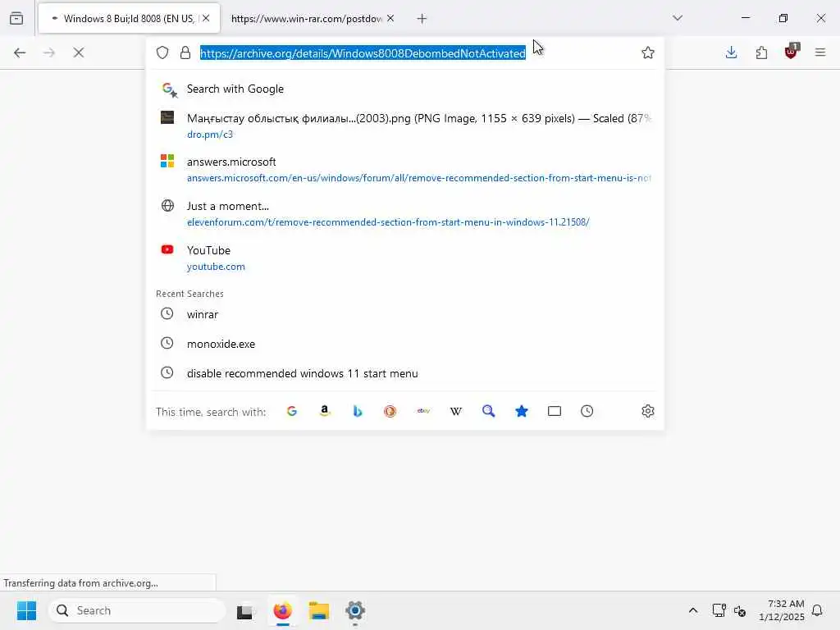Select recent search winrar
840x630 pixels.
[x=404, y=314]
